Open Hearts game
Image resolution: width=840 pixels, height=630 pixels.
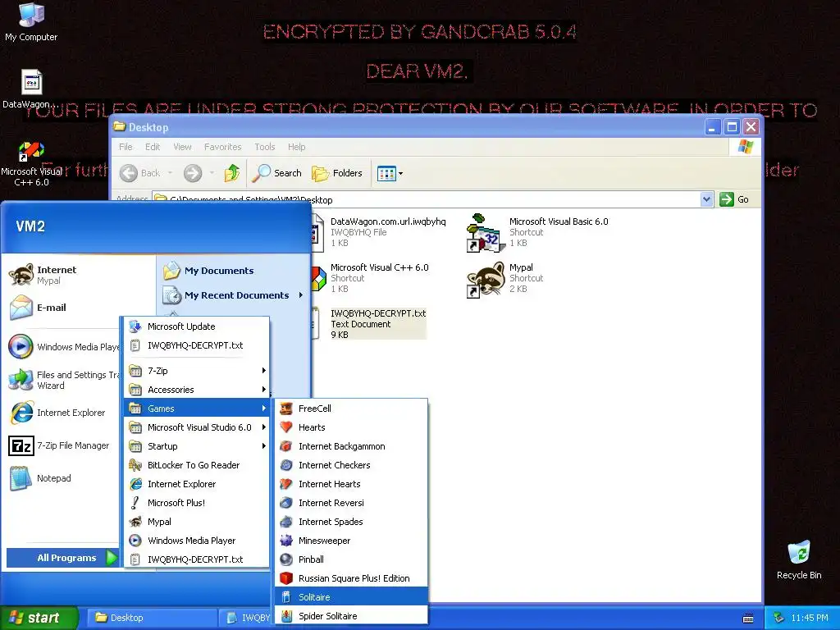(x=351, y=427)
